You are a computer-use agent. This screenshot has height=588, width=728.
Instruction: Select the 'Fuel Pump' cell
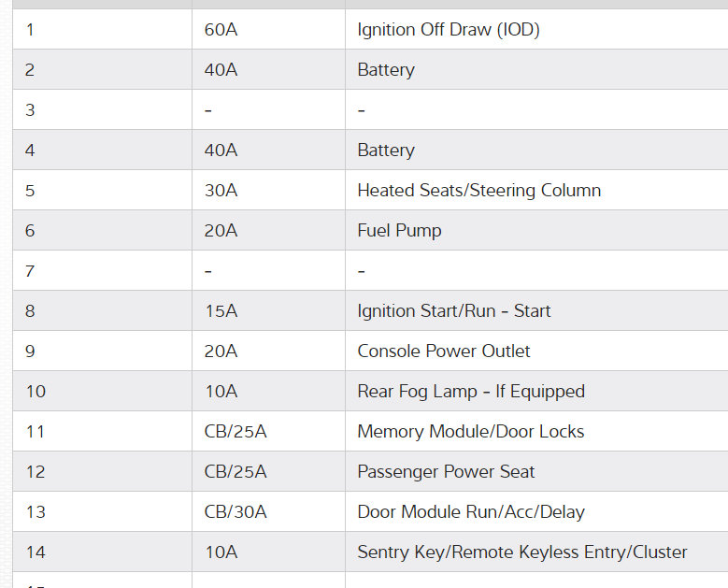[399, 231]
